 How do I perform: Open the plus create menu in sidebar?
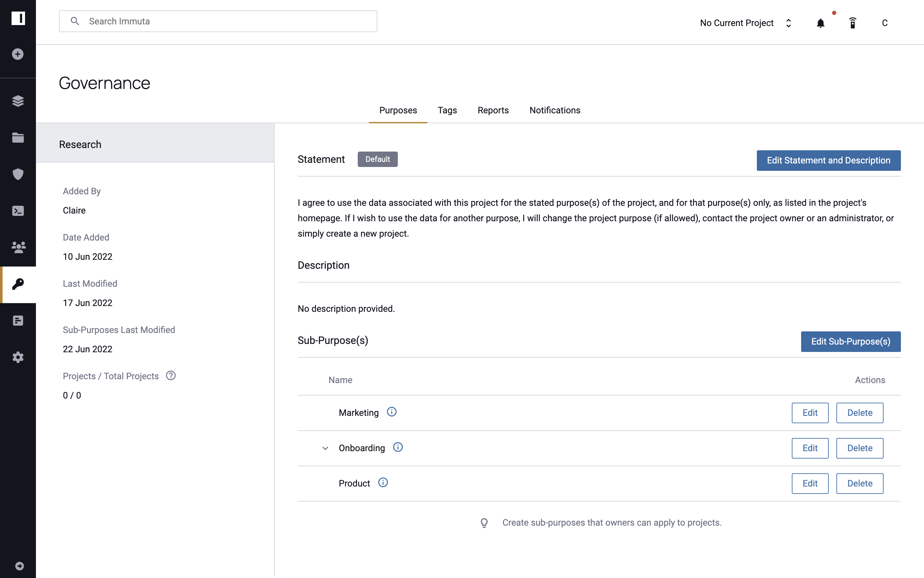tap(18, 54)
